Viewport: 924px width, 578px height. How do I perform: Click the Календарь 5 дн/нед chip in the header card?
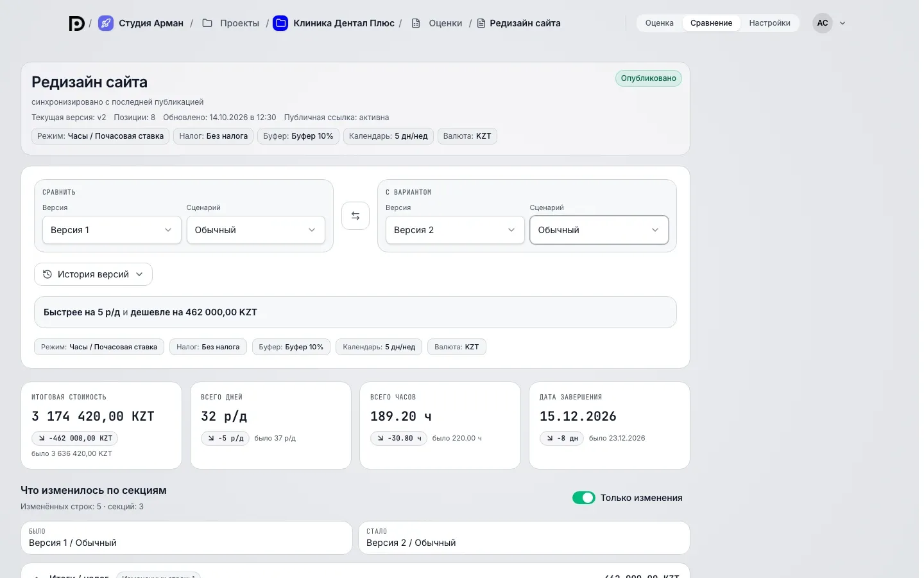click(389, 136)
